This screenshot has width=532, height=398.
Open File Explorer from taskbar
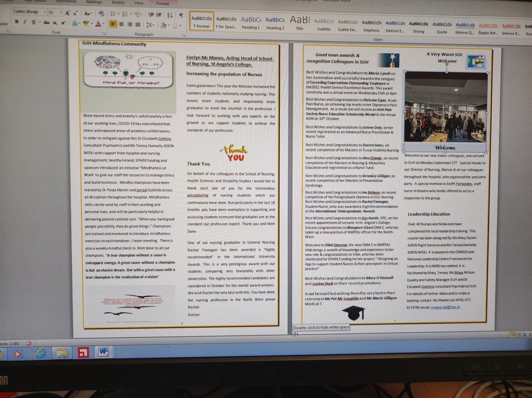point(62,354)
